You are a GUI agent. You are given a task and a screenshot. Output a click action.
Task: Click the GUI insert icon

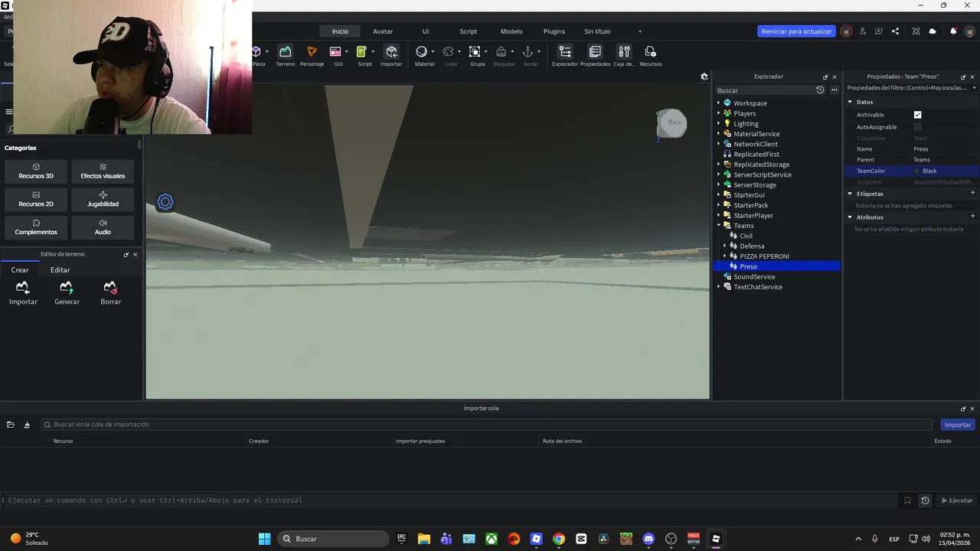coord(335,52)
